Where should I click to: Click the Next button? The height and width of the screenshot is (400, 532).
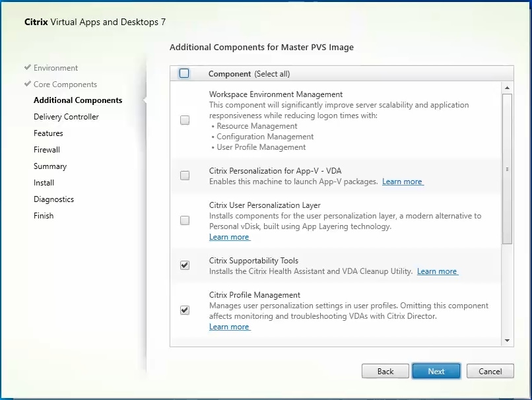pos(436,371)
